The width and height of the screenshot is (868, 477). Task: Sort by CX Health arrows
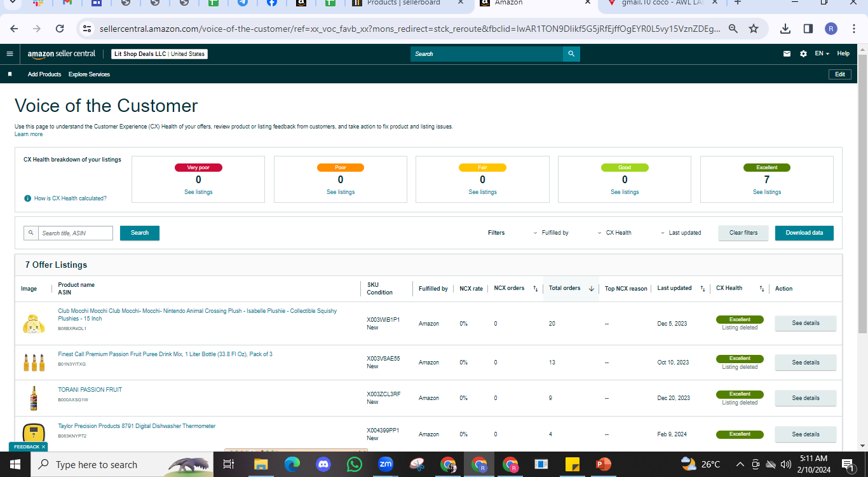761,289
